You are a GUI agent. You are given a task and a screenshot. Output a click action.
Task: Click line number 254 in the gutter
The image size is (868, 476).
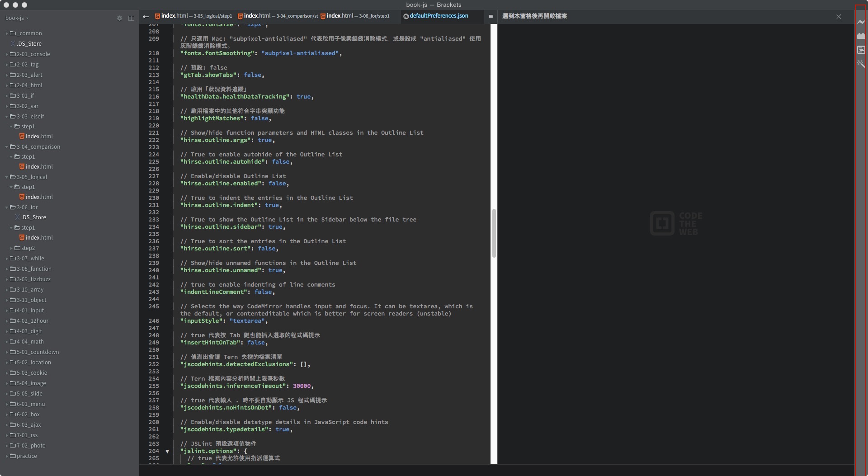(154, 379)
